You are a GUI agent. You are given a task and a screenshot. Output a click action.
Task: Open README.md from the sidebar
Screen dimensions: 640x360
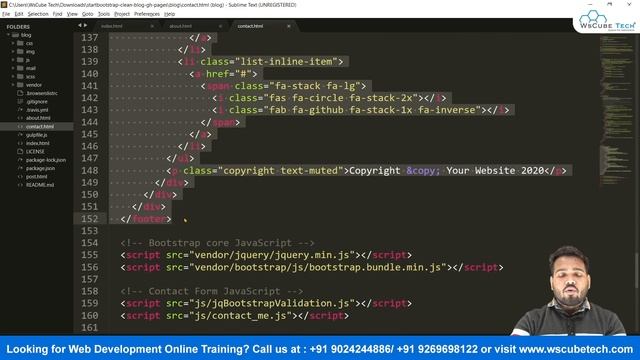tap(40, 185)
